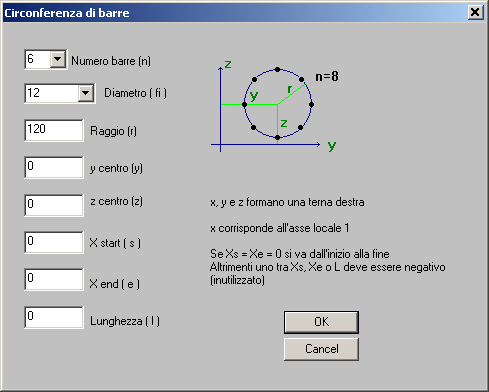
Task: Click text 'x, y e z formano una terna destra'
Action: tap(287, 202)
